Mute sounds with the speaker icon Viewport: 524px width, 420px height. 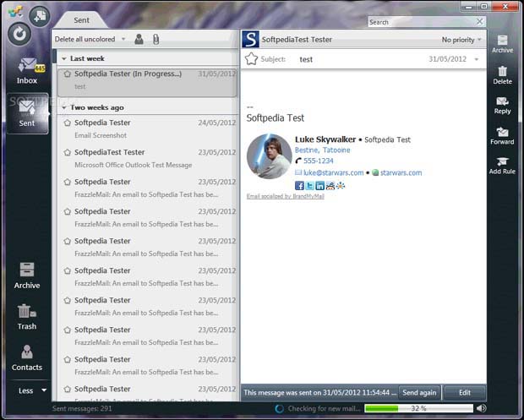point(481,408)
